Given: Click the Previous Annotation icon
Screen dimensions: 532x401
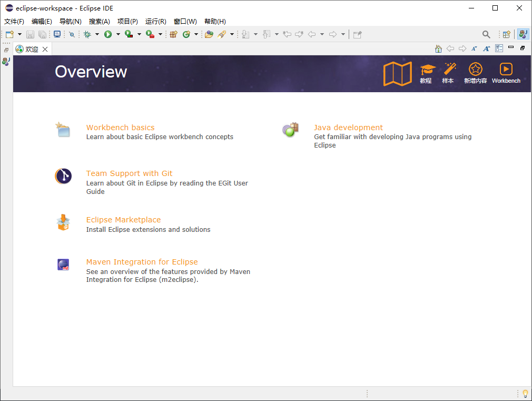Looking at the screenshot, I should coord(267,34).
